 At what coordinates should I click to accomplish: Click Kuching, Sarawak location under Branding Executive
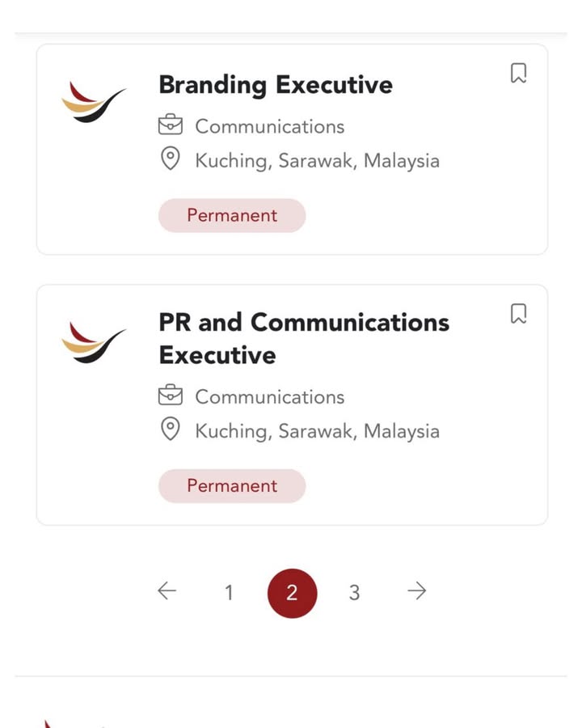(317, 160)
